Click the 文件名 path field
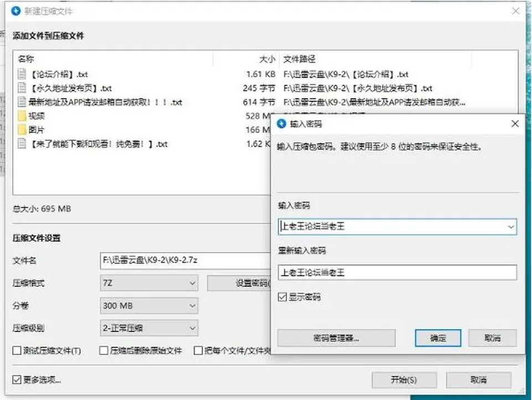This screenshot has height=400, width=532. (x=185, y=260)
